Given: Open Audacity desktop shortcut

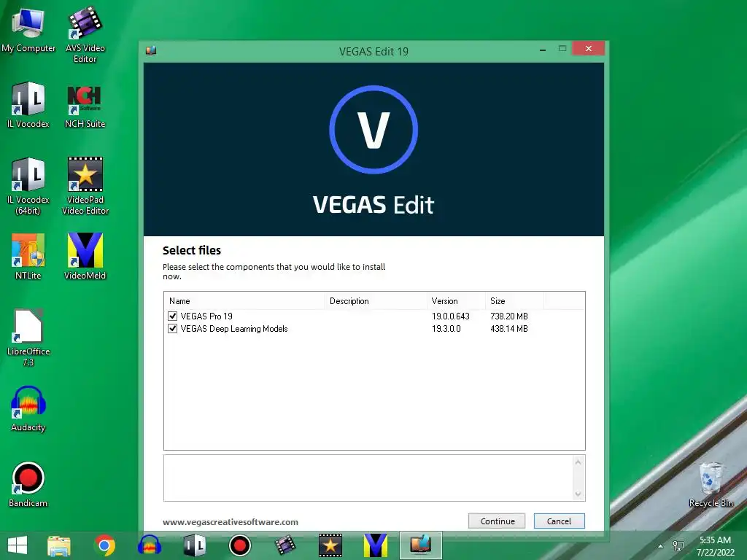Looking at the screenshot, I should pos(28,408).
